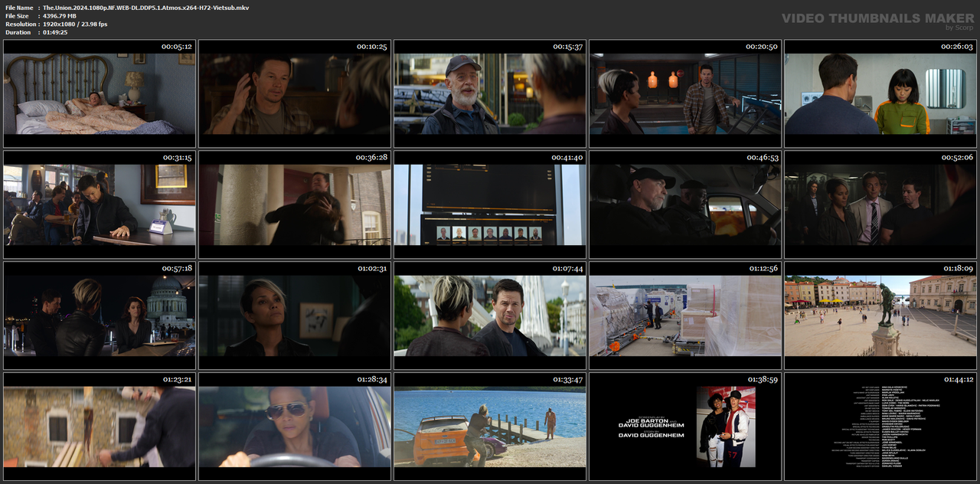980x484 pixels.
Task: Pick the 01:02:31 thumbnail
Action: 295,316
